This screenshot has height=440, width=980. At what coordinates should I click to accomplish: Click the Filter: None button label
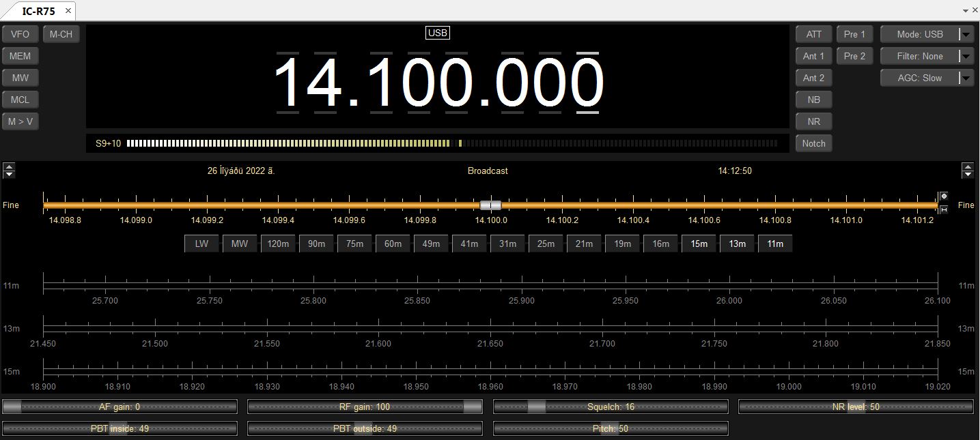pyautogui.click(x=920, y=56)
